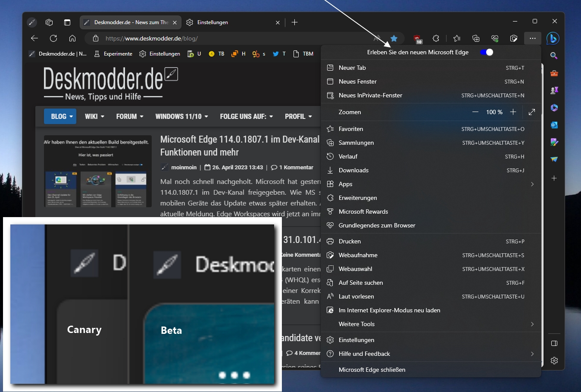Image resolution: width=581 pixels, height=392 pixels.
Task: Open the TBM bookmark in favorites bar
Action: click(303, 54)
